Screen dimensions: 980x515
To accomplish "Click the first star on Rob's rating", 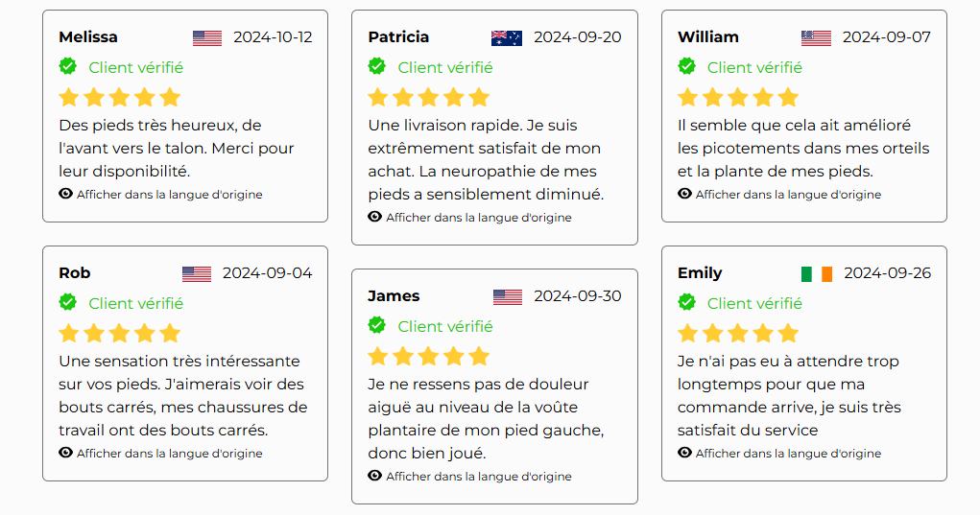I will pyautogui.click(x=69, y=333).
